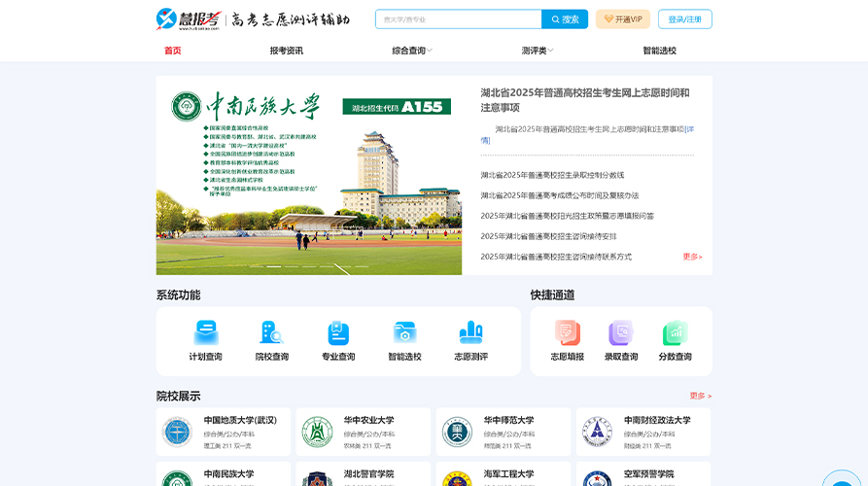Open 2025年湖北省普通高校招生咨询接待安排
The width and height of the screenshot is (868, 486).
click(x=548, y=236)
